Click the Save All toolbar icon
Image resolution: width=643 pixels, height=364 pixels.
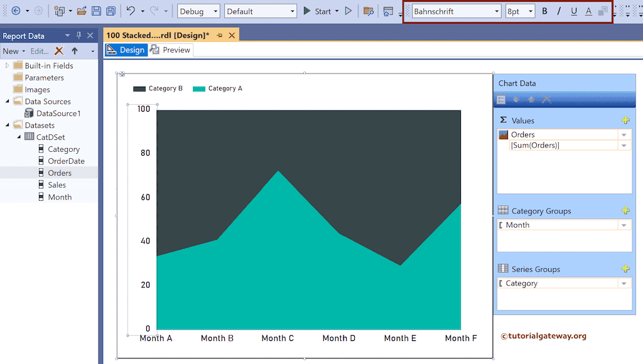pos(111,11)
